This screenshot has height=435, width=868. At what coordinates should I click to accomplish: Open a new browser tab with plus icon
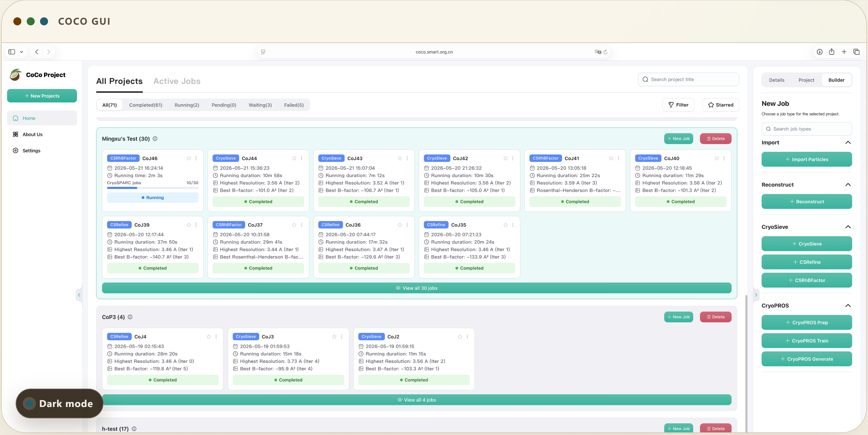[x=844, y=52]
